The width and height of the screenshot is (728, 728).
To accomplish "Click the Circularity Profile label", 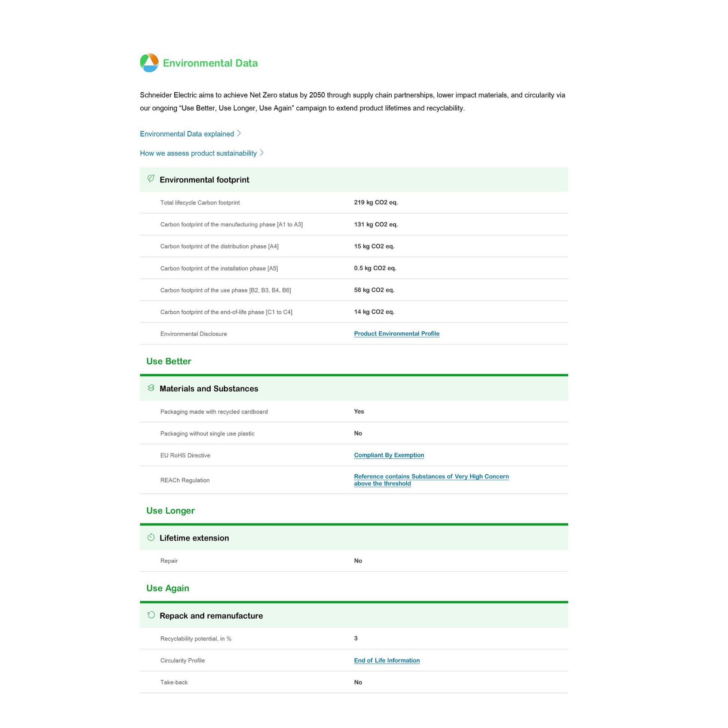I will tap(183, 661).
